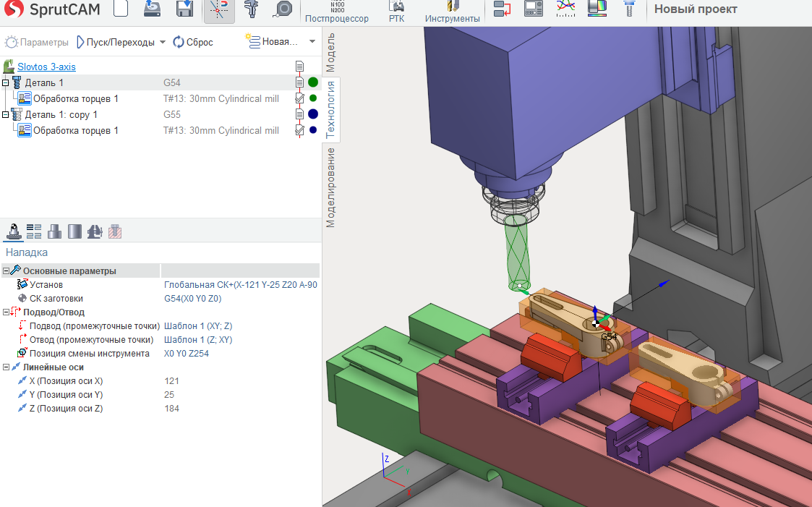The image size is (812, 507).
Task: Click the Сброс button
Action: click(x=193, y=42)
